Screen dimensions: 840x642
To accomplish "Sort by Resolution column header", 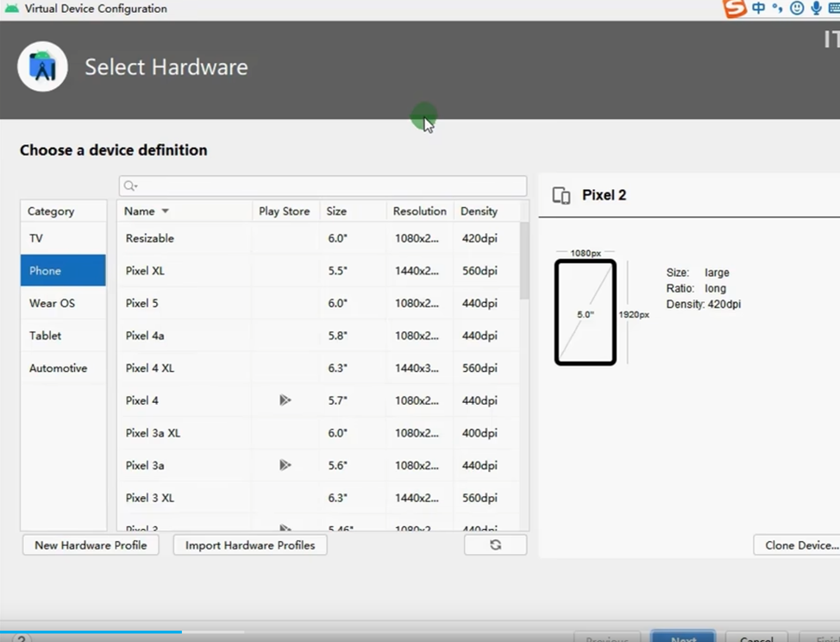I will coord(420,211).
